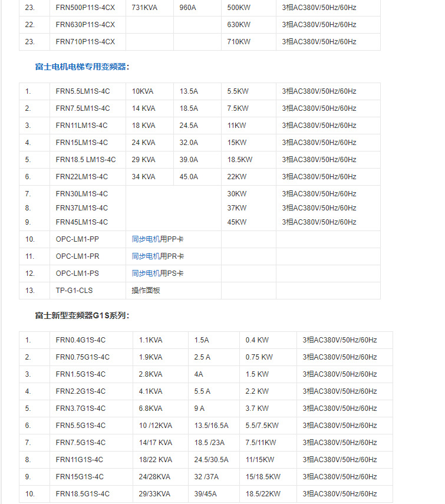
Task: Select model cell FRN18.5 LM1S-4C
Action: click(88, 159)
